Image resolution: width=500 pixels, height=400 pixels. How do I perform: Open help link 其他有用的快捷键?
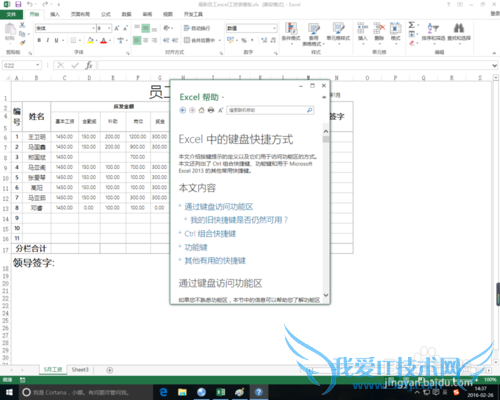click(215, 261)
